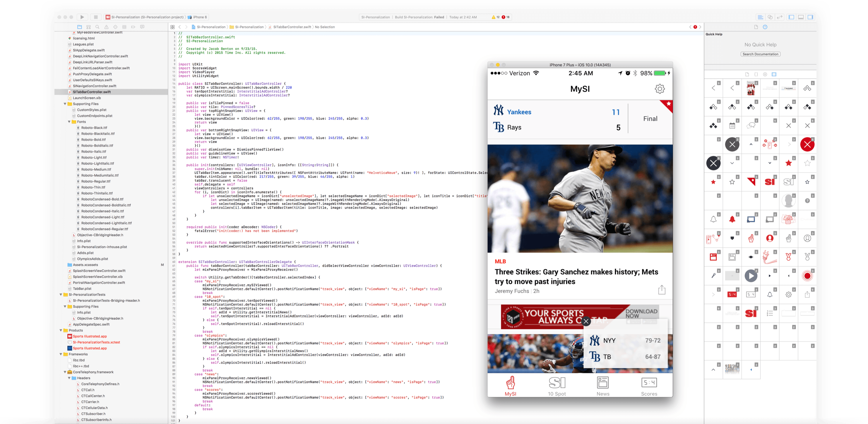Show the Object library tab
Image resolution: width=868 pixels, height=424 pixels.
point(765,74)
